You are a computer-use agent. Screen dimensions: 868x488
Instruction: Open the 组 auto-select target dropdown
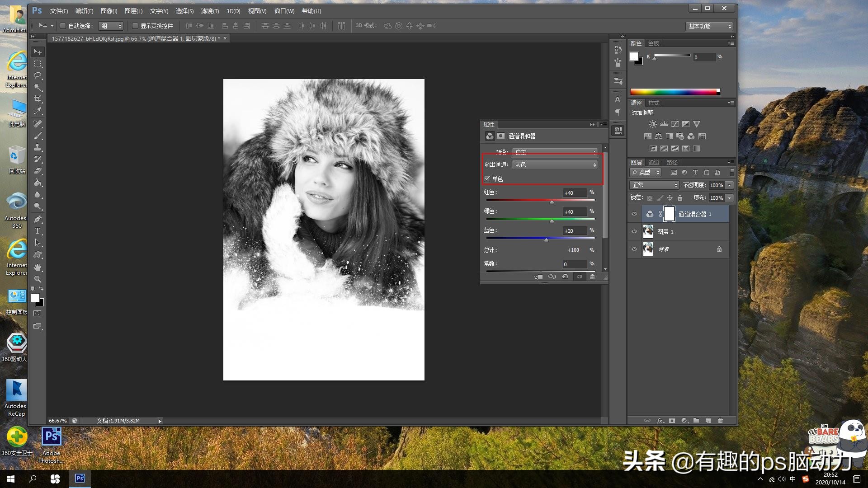pos(111,26)
